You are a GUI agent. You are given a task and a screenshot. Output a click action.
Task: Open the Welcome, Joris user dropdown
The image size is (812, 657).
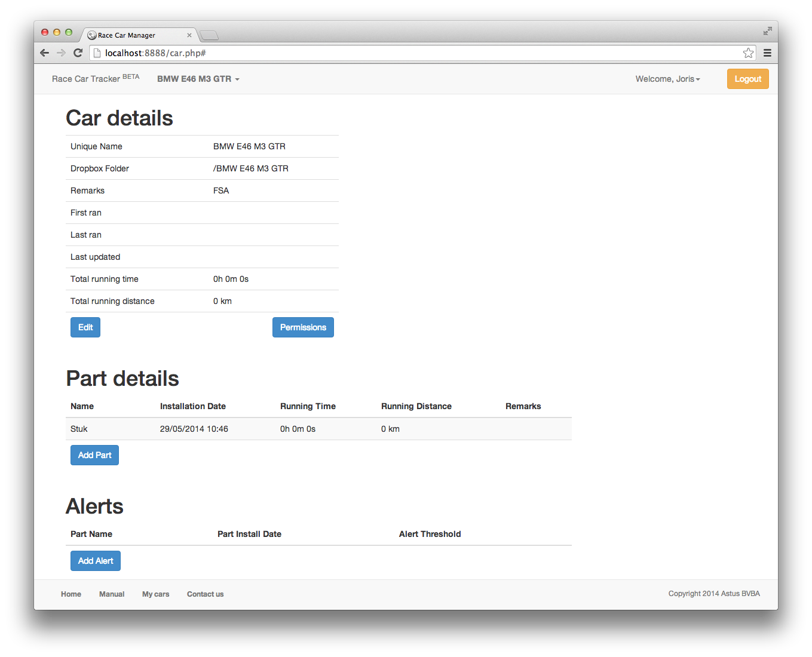[x=667, y=79]
